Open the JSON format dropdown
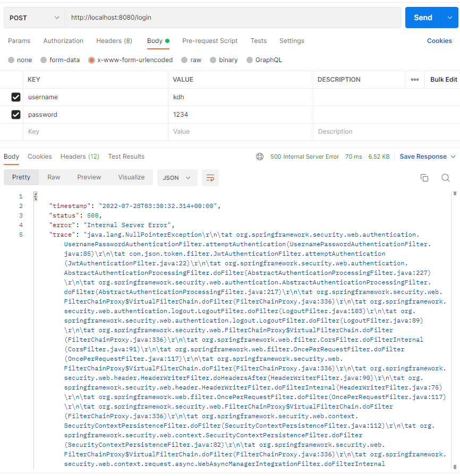This screenshot has width=460, height=476. [177, 178]
